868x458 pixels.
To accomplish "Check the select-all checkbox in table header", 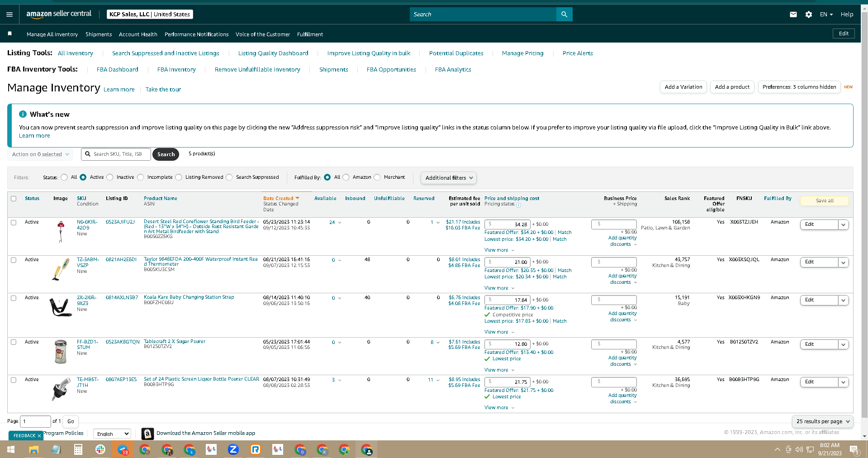I will click(x=14, y=199).
